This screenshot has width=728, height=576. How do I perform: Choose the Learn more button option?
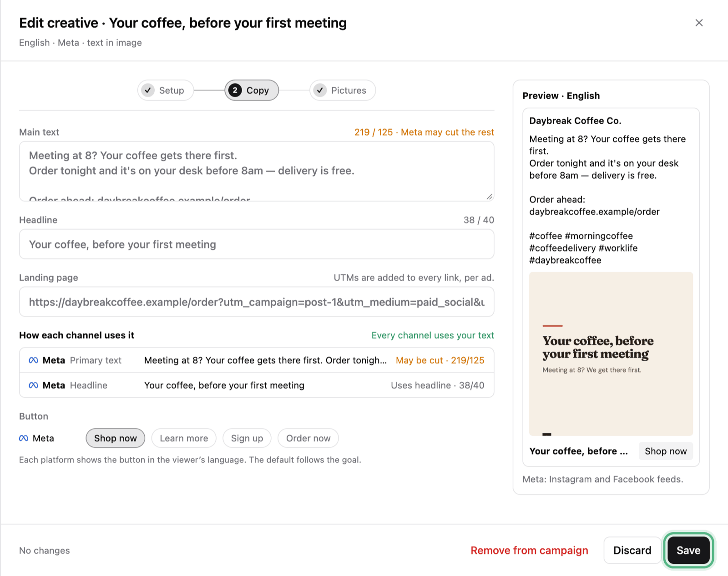pos(184,438)
